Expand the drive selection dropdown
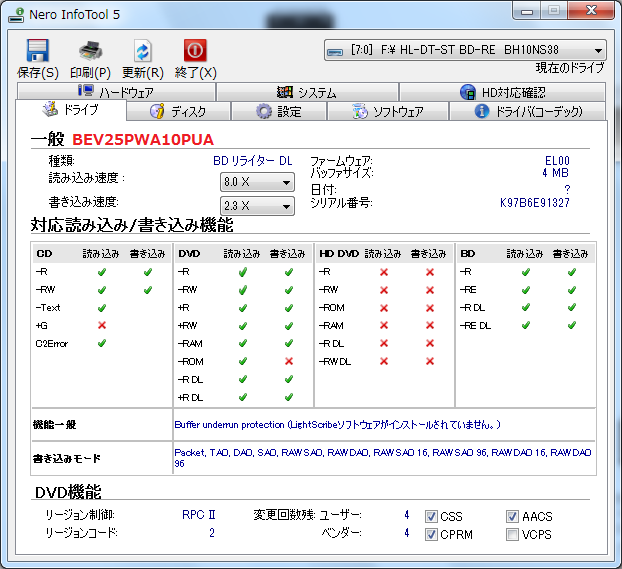This screenshot has height=569, width=622. pos(598,51)
